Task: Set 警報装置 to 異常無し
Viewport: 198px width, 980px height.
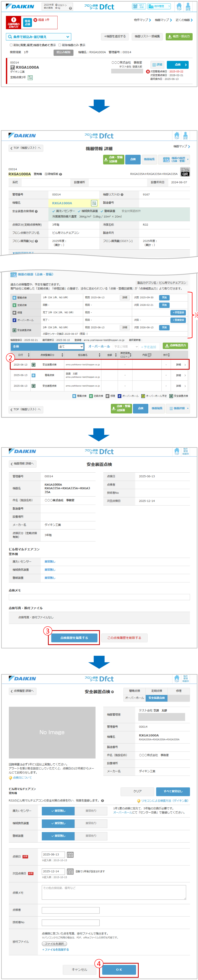Action: (x=58, y=836)
